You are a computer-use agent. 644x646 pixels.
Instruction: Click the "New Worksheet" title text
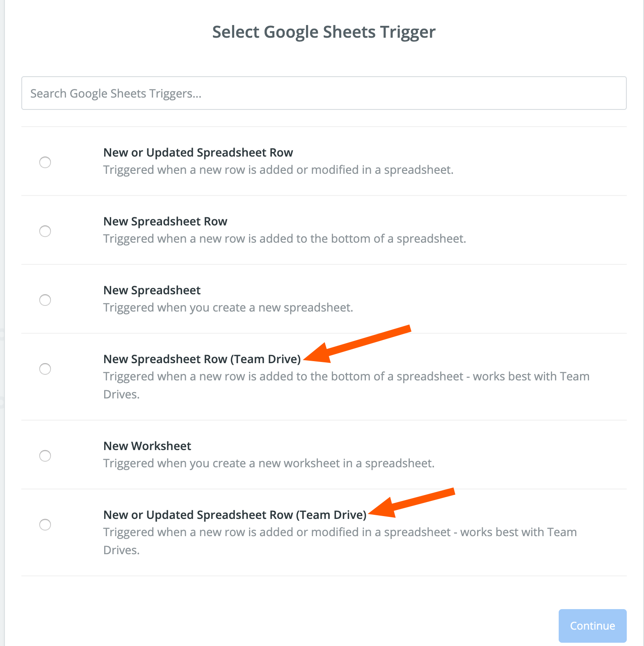pyautogui.click(x=147, y=446)
